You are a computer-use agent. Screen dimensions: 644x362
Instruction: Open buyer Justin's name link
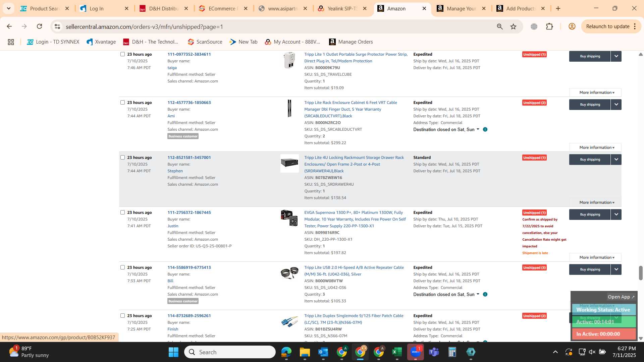tap(173, 226)
